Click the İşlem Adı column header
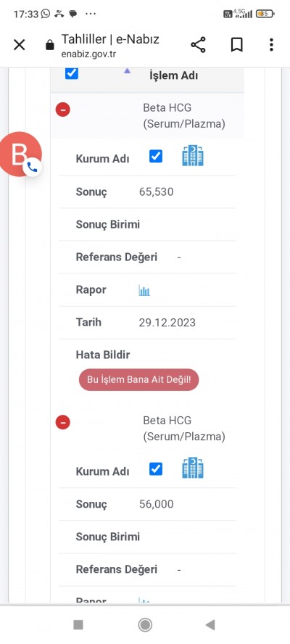This screenshot has width=290, height=644. [x=173, y=76]
